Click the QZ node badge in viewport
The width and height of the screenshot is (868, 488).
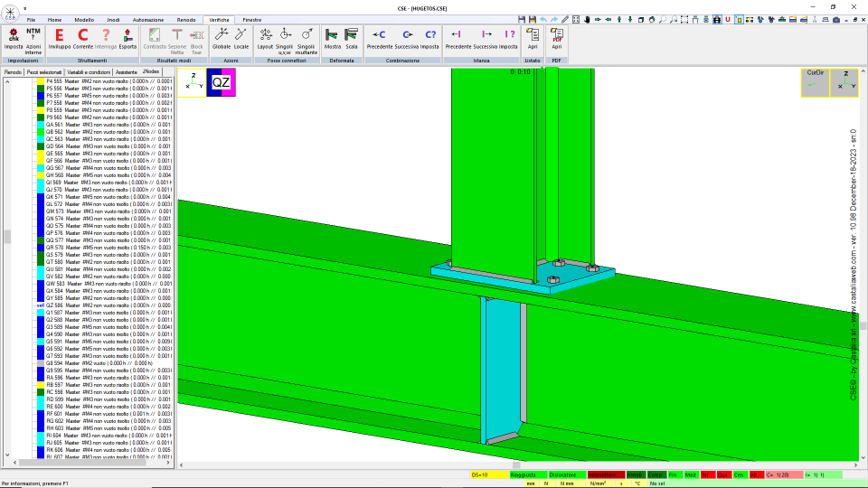click(x=221, y=82)
